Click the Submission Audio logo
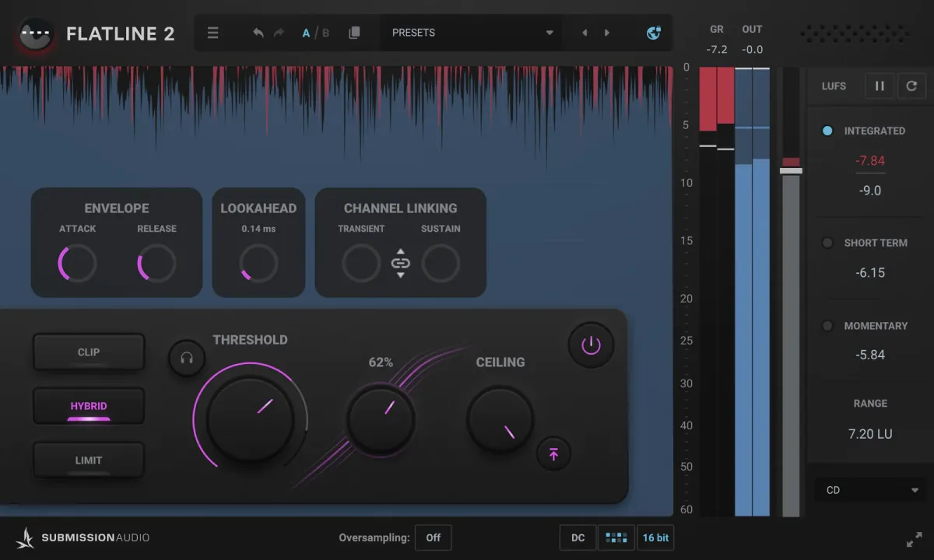 click(x=83, y=537)
